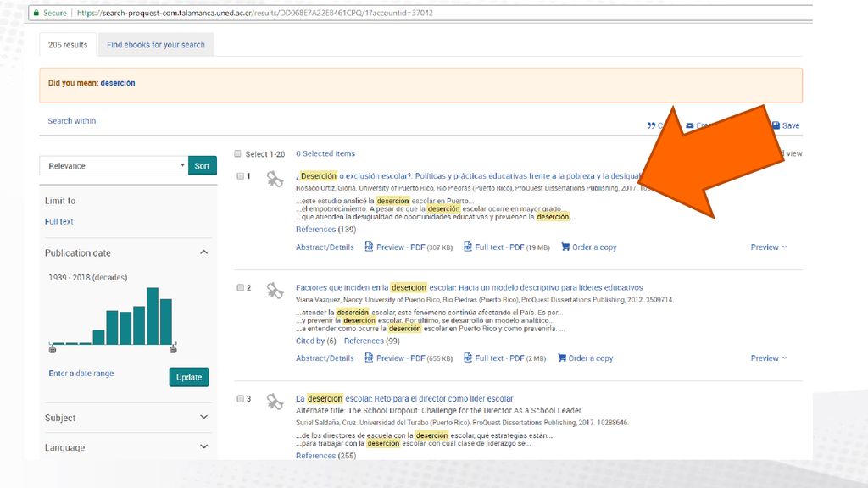
Task: Open the Relevance sort dropdown
Action: point(114,165)
